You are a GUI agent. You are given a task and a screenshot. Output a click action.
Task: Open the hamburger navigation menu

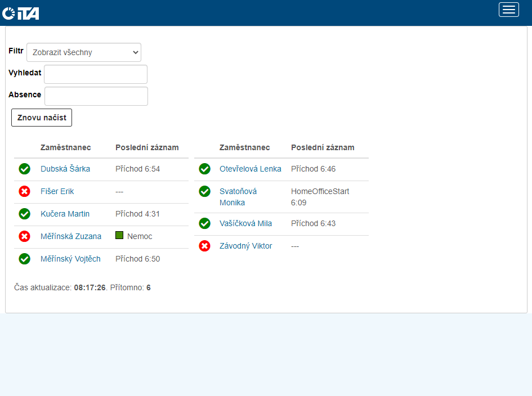508,10
